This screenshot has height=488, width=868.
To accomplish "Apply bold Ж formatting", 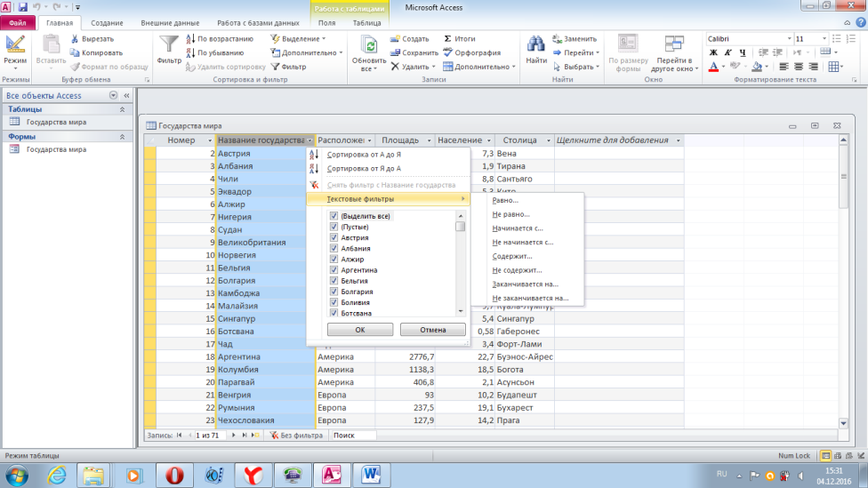I will (713, 52).
